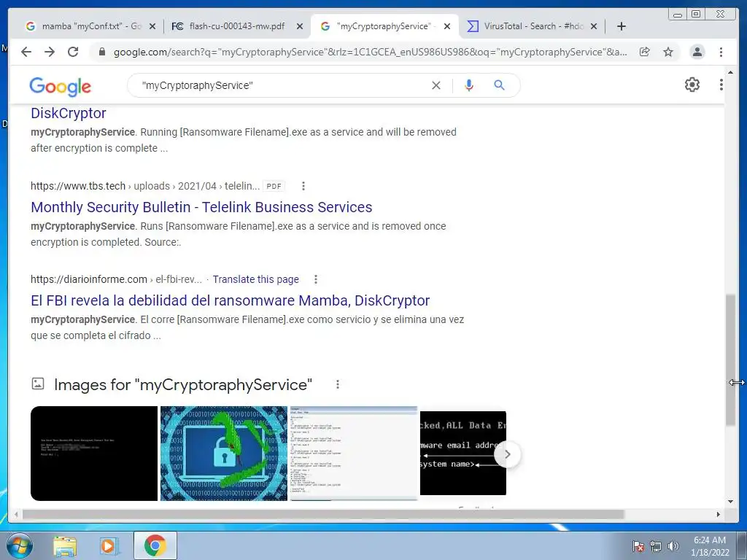Click Translate this page link
This screenshot has width=747, height=560.
[x=256, y=279]
